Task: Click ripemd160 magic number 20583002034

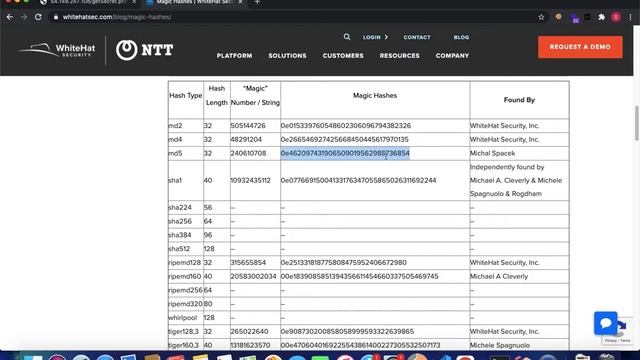Action: (253, 276)
